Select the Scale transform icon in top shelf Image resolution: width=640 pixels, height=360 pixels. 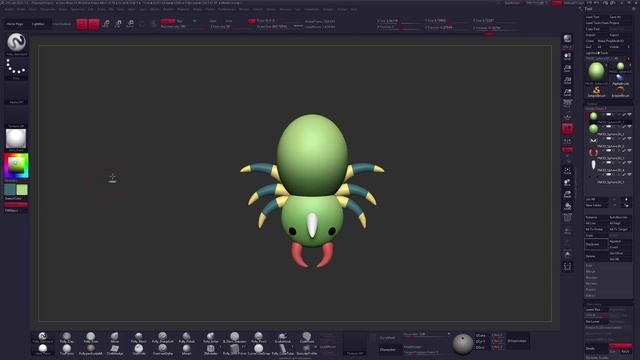pyautogui.click(x=118, y=24)
